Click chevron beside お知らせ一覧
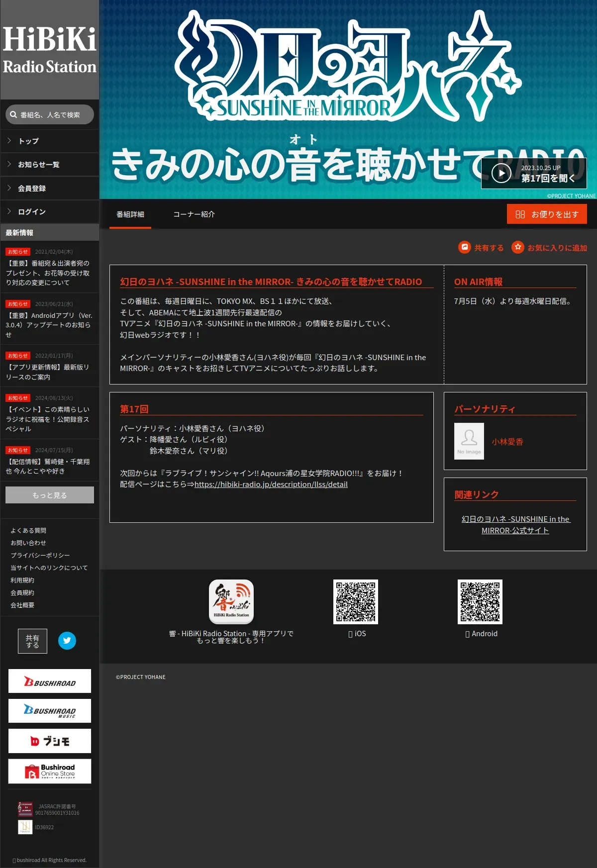The width and height of the screenshot is (597, 868). (9, 164)
